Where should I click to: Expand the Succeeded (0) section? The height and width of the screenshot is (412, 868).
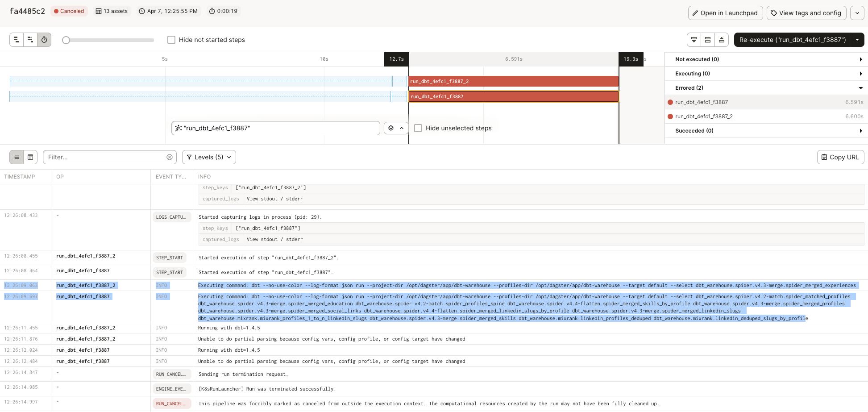click(x=766, y=131)
